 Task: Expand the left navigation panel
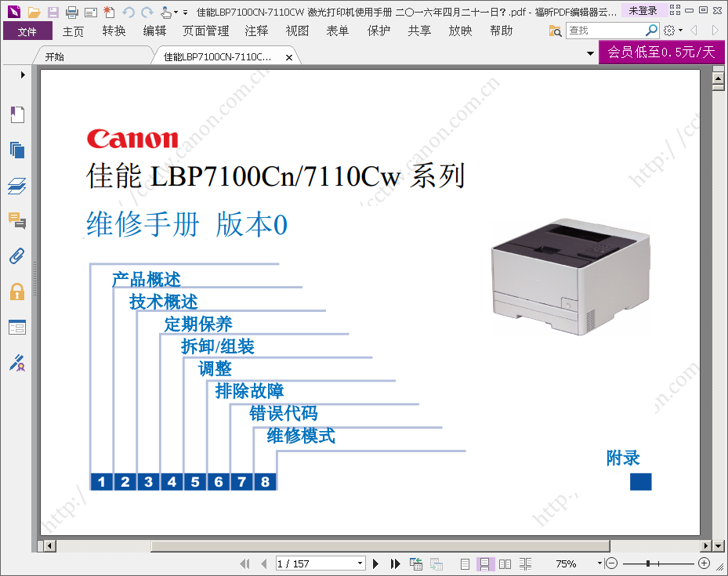tap(22, 74)
